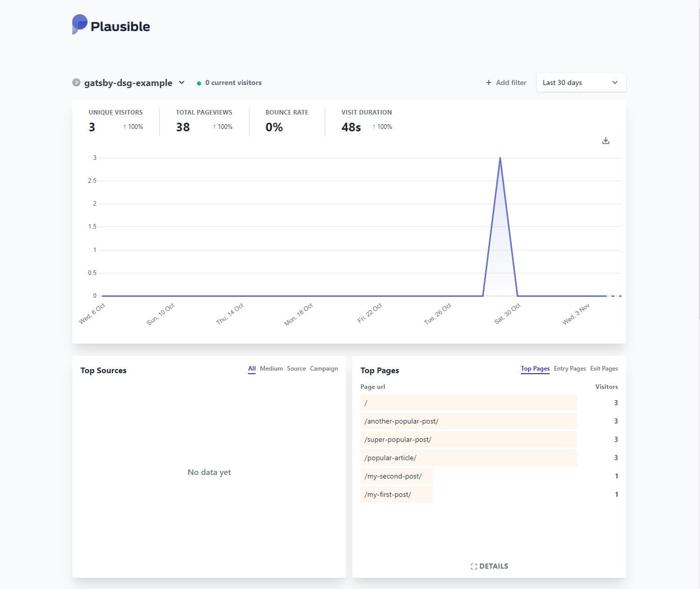This screenshot has height=589, width=700.
Task: Open the Last 30 days date dropdown
Action: (580, 82)
